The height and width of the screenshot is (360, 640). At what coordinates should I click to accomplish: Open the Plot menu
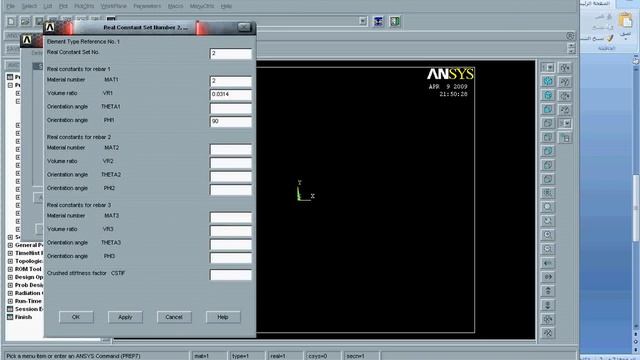click(63, 6)
